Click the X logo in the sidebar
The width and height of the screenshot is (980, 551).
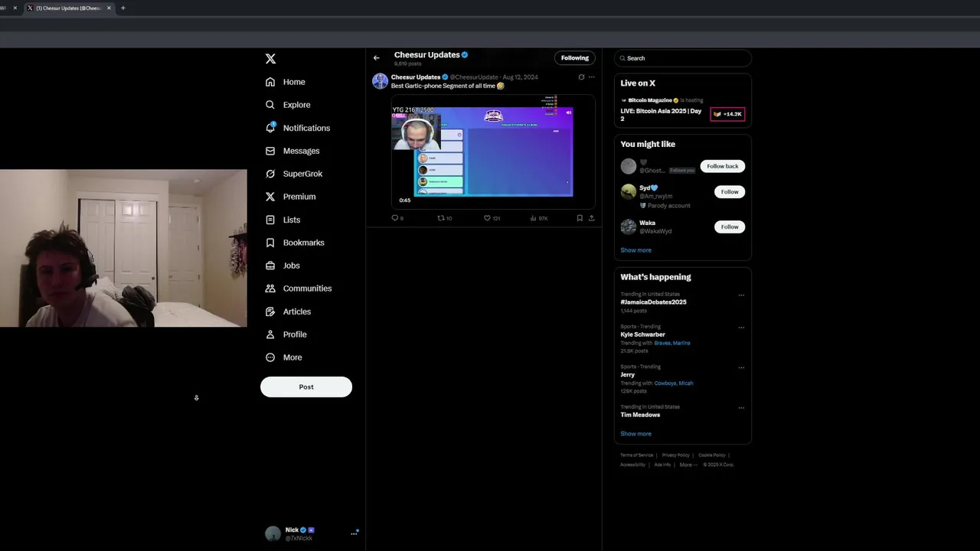pyautogui.click(x=270, y=59)
